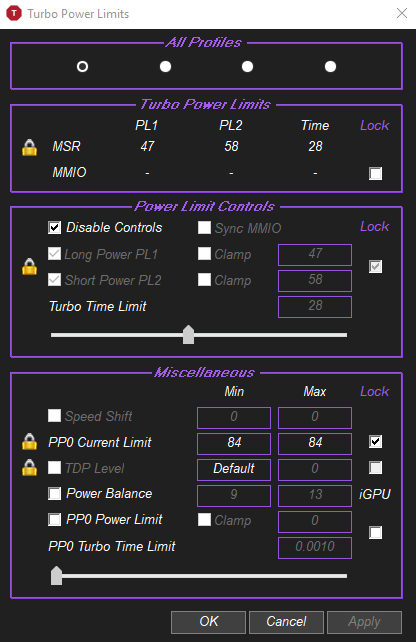
Task: Click the MSR PL2 value 58
Action: pyautogui.click(x=231, y=146)
